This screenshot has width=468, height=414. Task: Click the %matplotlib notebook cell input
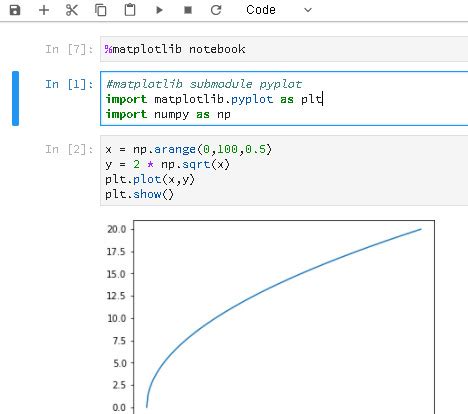[284, 49]
